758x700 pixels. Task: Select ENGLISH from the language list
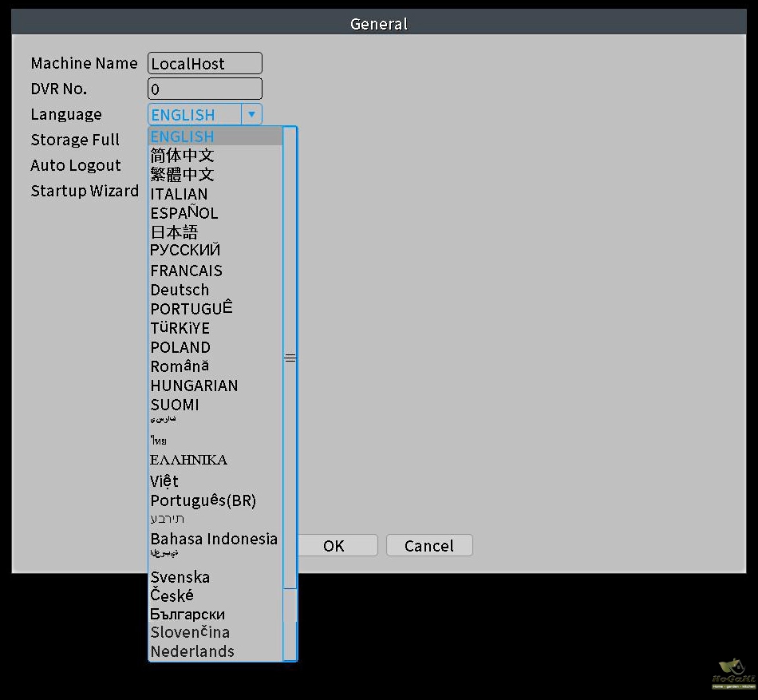pos(183,136)
